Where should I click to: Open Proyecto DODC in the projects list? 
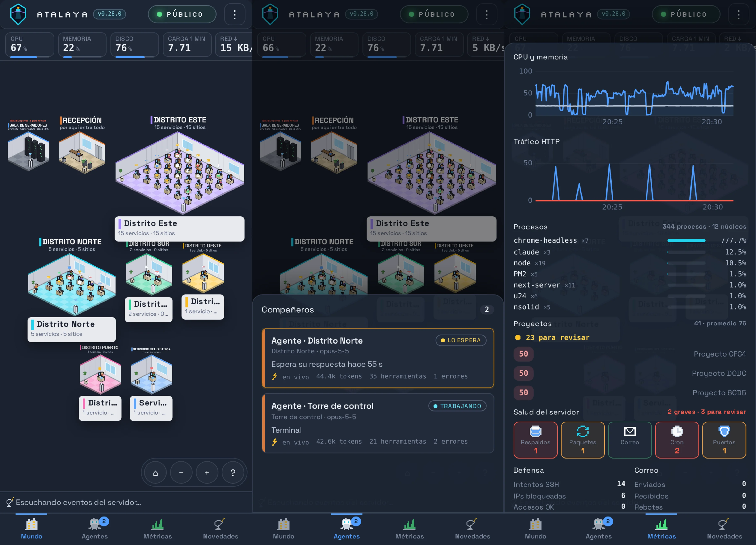point(630,373)
